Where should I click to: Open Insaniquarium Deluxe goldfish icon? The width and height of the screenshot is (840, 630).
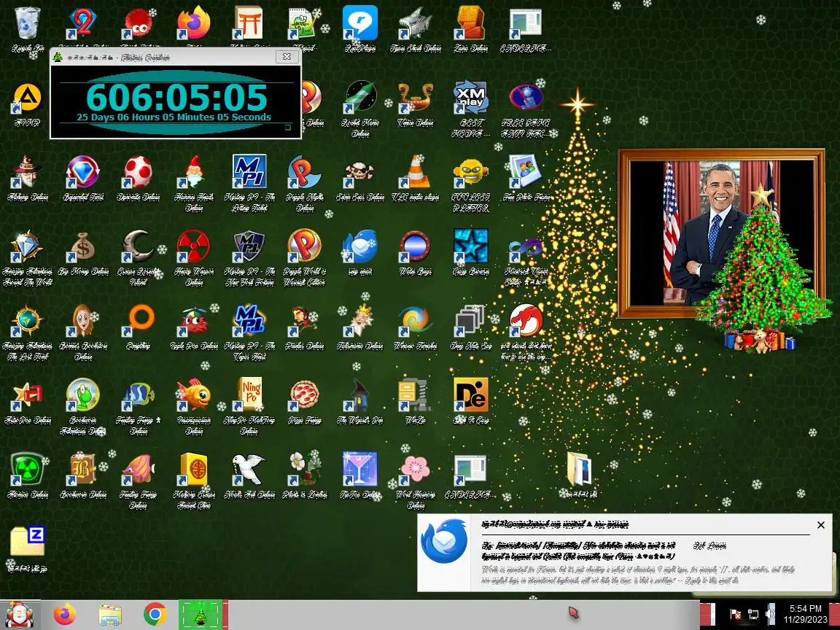click(193, 396)
